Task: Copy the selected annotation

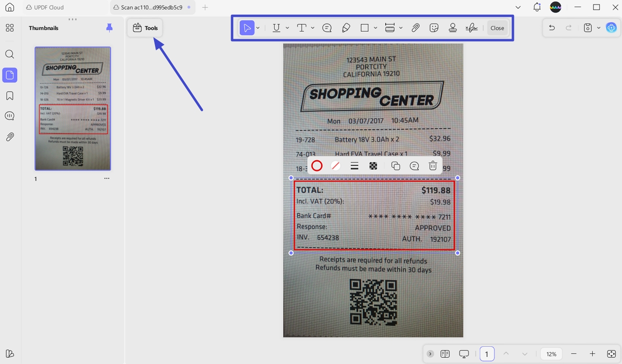Action: pos(395,166)
